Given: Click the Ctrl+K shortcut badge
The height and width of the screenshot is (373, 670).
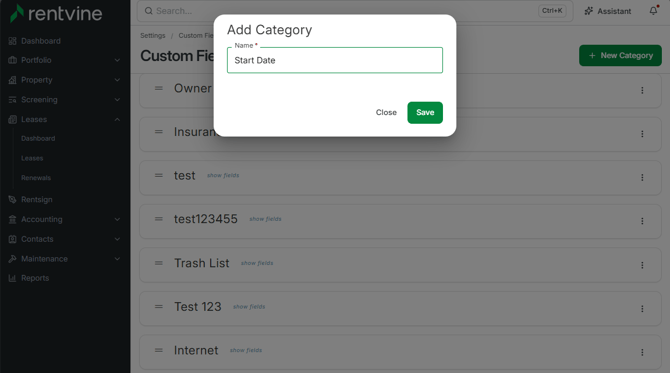Looking at the screenshot, I should coord(552,11).
